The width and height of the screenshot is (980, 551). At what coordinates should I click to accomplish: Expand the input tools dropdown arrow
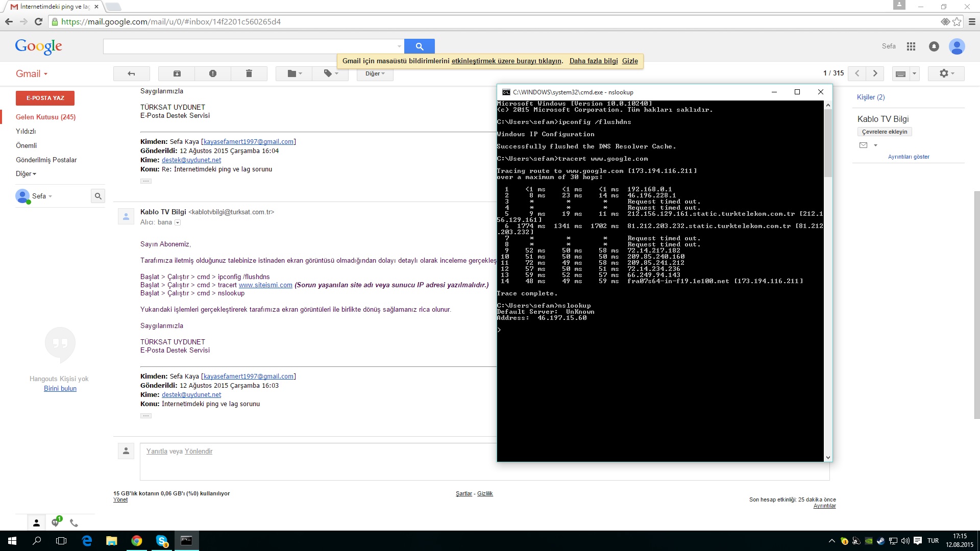tap(914, 73)
